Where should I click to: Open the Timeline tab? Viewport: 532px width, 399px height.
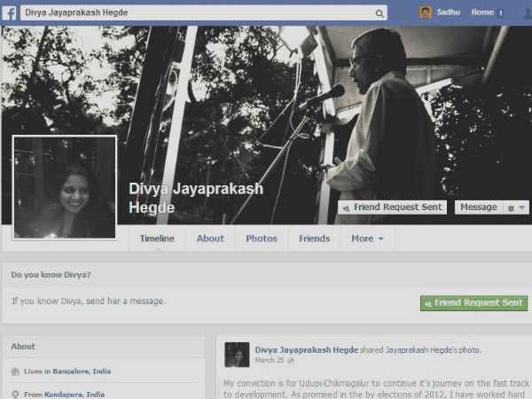[x=156, y=239]
